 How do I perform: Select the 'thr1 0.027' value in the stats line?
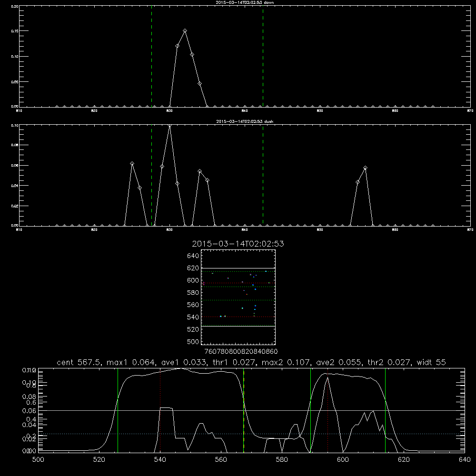point(236,362)
